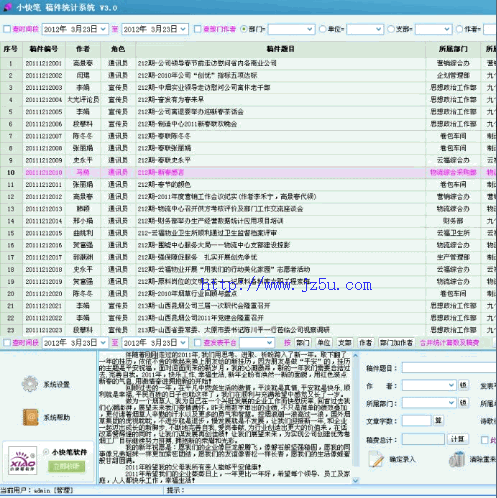Click the 计算 button

click(x=457, y=439)
